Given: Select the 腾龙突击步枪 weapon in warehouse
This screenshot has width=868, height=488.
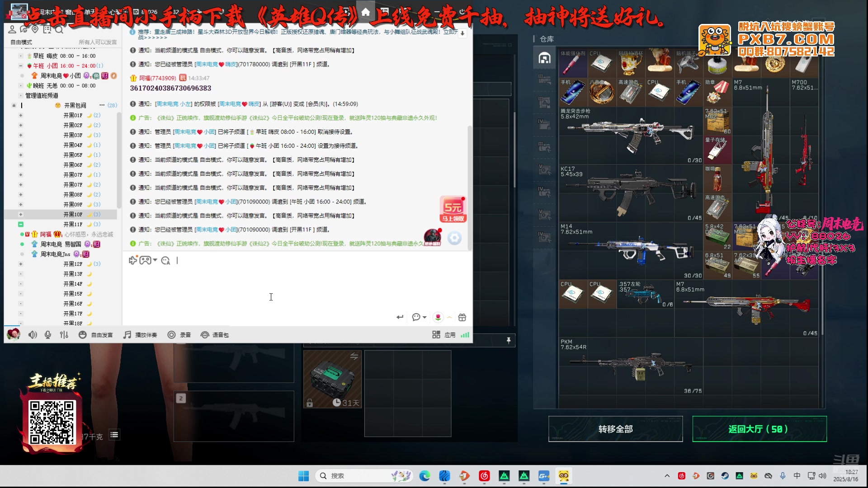Looking at the screenshot, I should click(631, 136).
